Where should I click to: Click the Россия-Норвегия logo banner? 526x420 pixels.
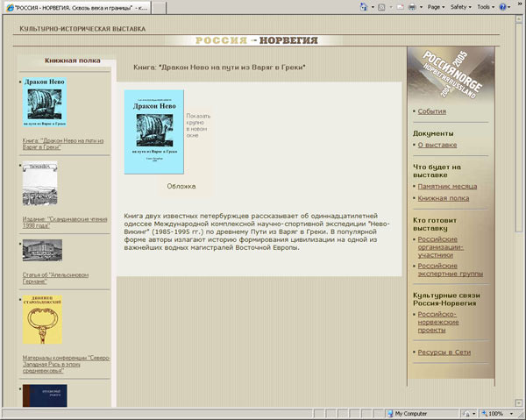pos(254,40)
